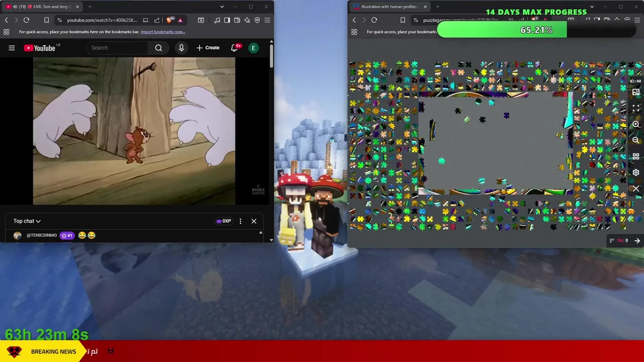Toggle puzzle fullscreen mode
Viewport: 644px width, 362px height.
636,108
